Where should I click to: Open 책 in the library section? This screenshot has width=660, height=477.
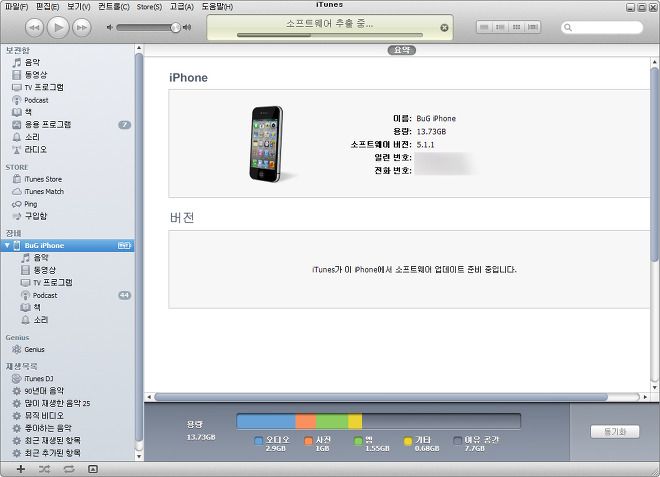pos(67,112)
